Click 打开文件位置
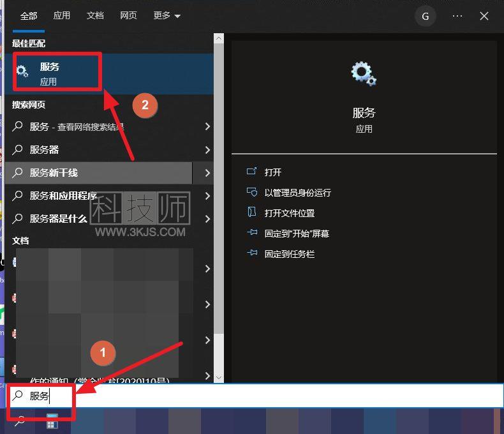Viewport: 504px width, 434px height. pos(289,213)
